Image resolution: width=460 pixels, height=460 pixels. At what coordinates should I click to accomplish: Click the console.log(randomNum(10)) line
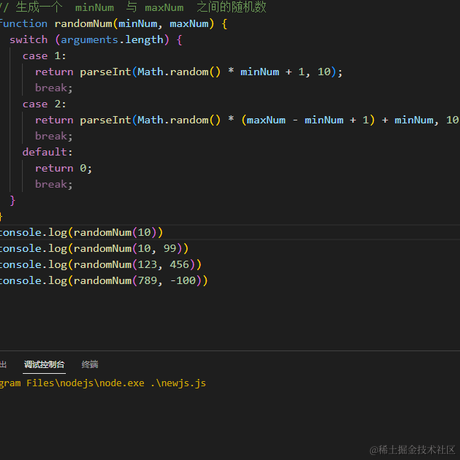81,232
